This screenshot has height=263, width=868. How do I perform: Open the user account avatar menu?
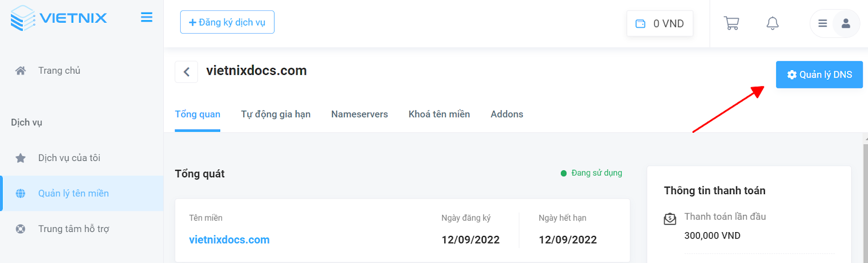pos(845,23)
